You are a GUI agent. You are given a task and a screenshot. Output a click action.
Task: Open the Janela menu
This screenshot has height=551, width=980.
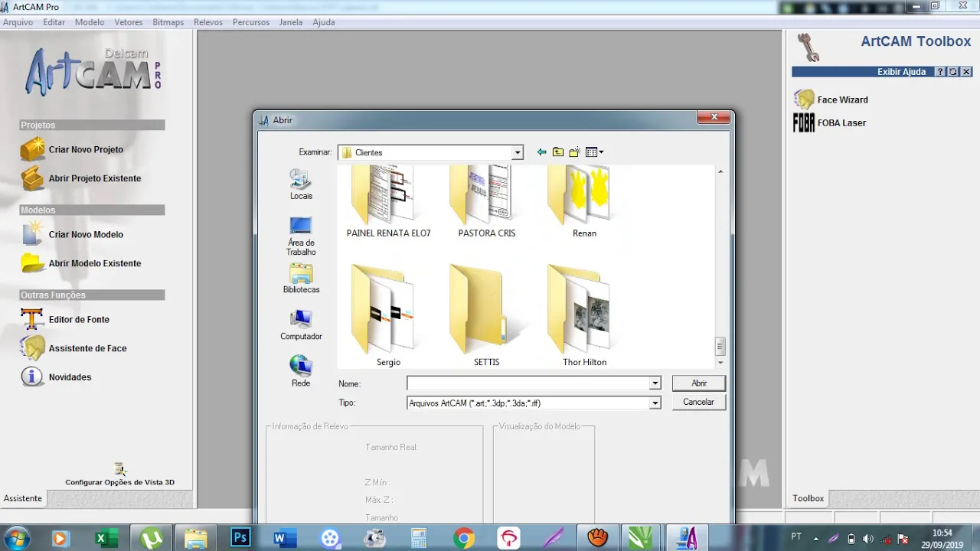(291, 22)
